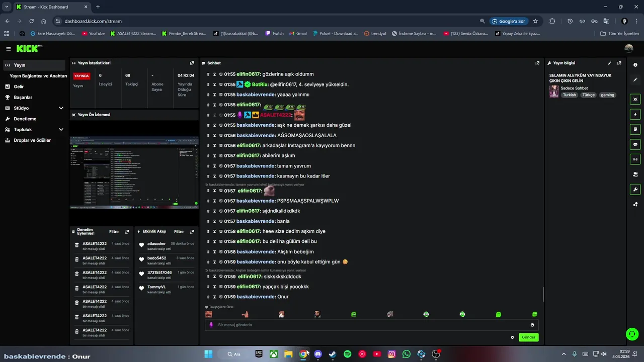Insert the pointing hand emote from the emote bar

tap(245, 314)
